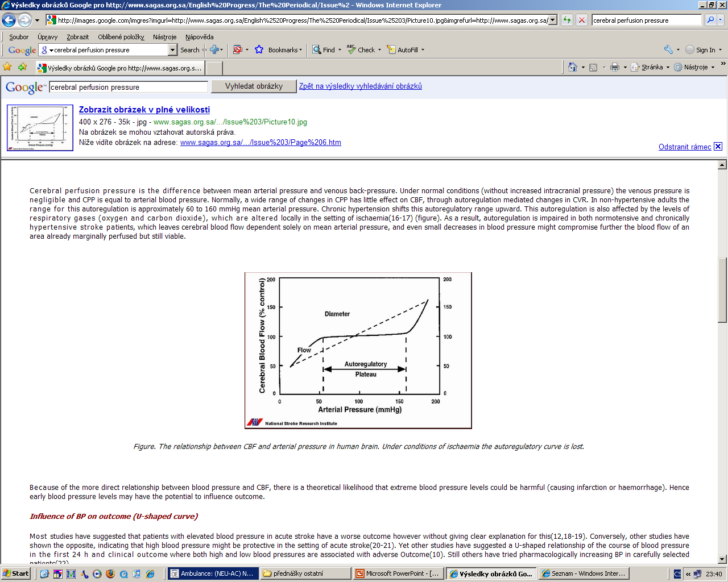Open the Quick Tabs empty new tab button
The height and width of the screenshot is (582, 728).
click(x=214, y=68)
